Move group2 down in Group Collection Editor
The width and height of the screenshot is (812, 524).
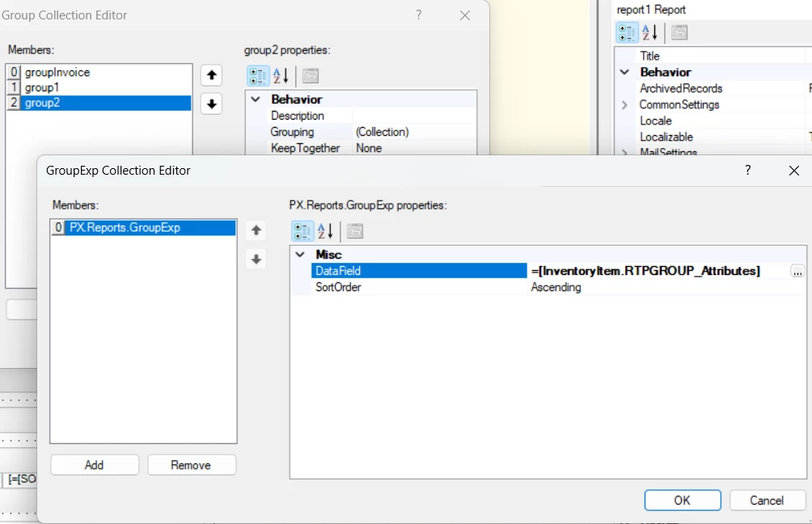pyautogui.click(x=211, y=104)
